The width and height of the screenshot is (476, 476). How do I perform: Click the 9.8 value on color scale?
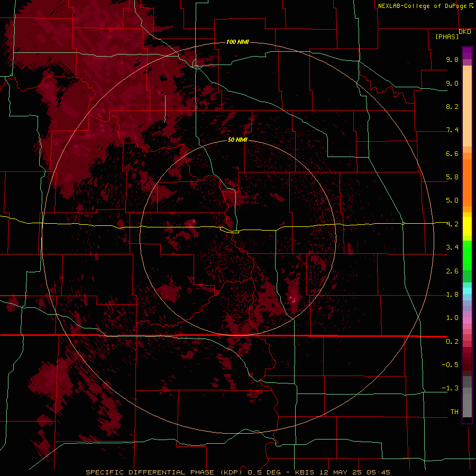pos(452,59)
